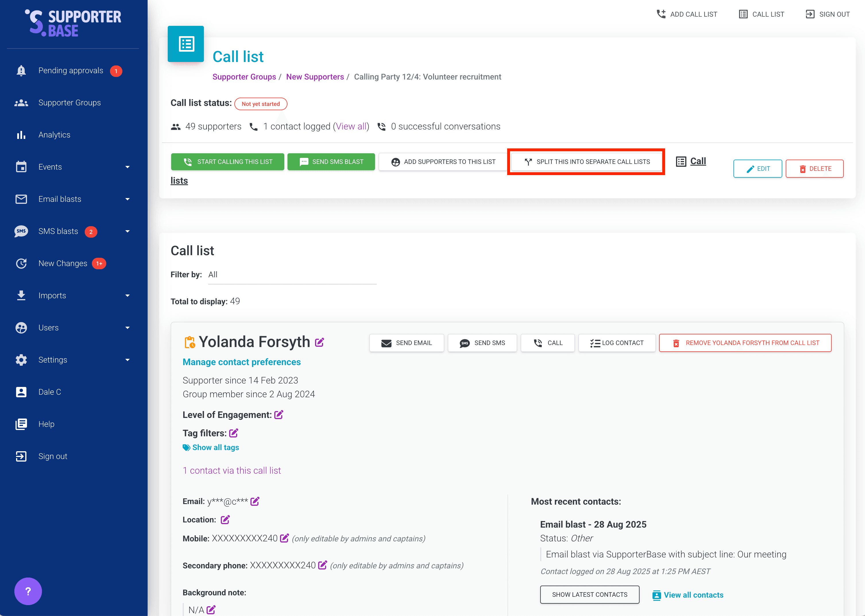This screenshot has height=616, width=865.
Task: Edit the Email address pencil icon
Action: [255, 501]
